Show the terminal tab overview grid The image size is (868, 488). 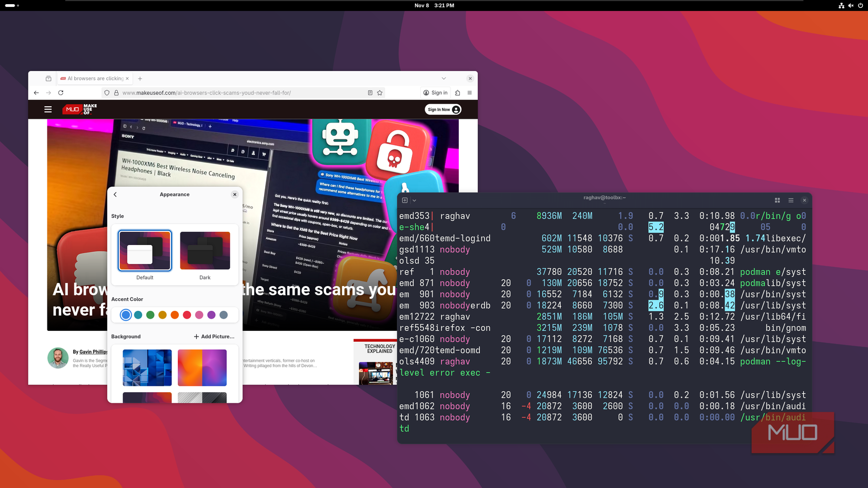point(778,200)
